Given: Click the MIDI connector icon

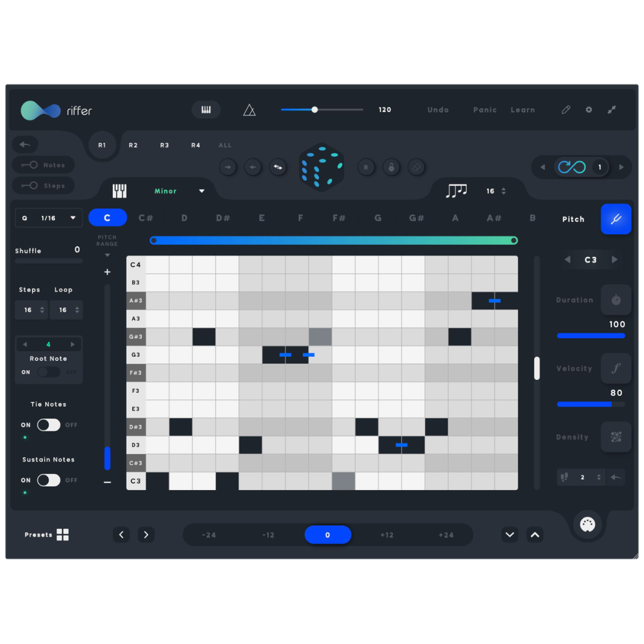Looking at the screenshot, I should tap(587, 524).
